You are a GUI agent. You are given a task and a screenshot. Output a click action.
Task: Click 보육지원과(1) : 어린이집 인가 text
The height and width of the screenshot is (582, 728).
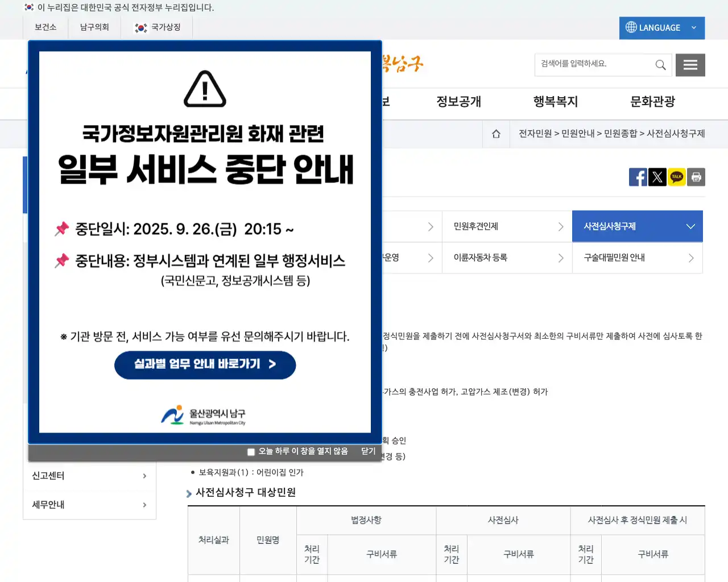(x=251, y=473)
